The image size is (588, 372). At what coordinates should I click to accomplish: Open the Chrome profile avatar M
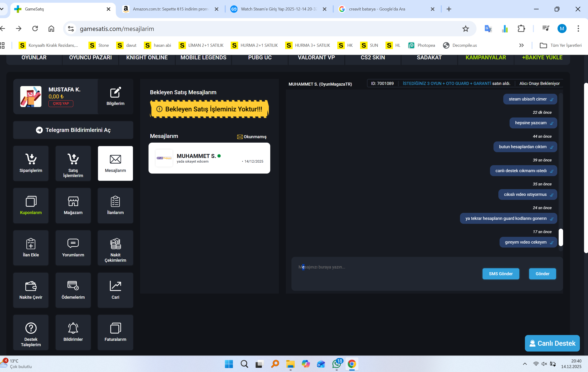point(562,29)
